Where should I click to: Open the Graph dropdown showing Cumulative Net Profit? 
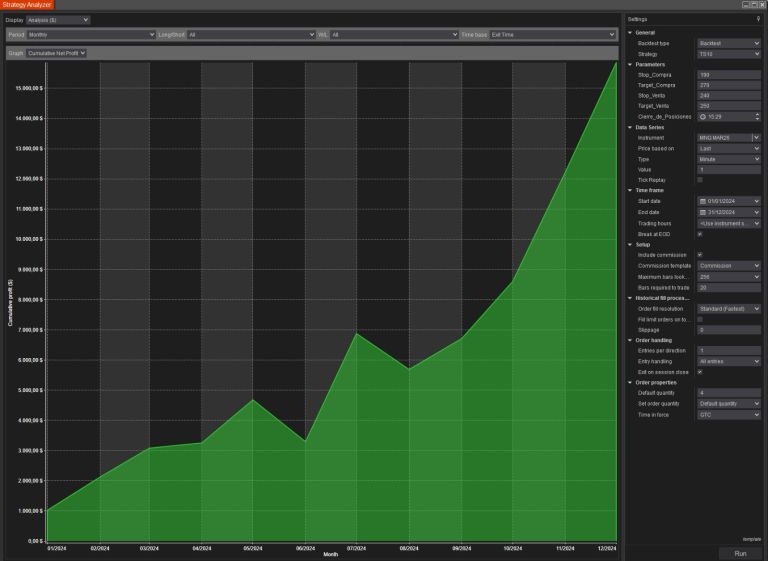tap(56, 53)
